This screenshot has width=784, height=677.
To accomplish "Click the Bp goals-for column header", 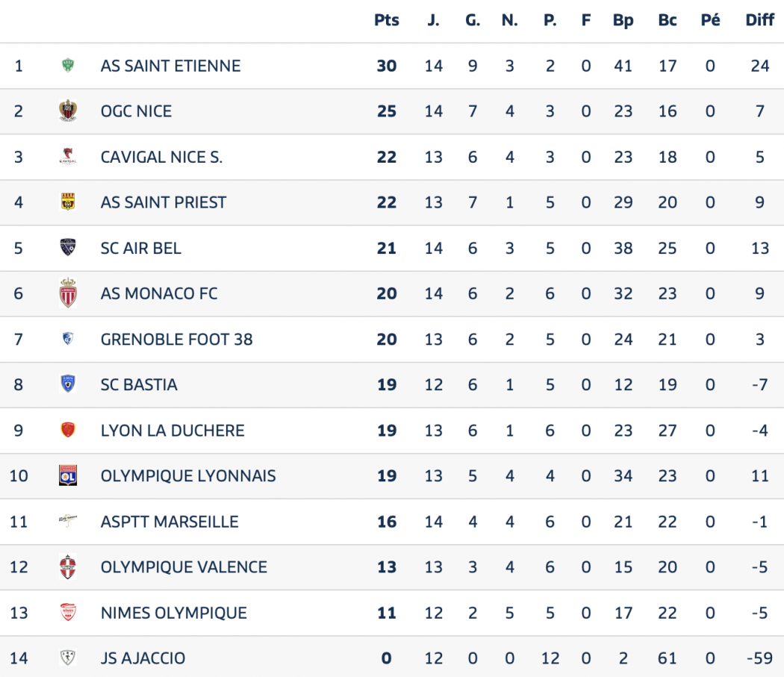I will pyautogui.click(x=623, y=20).
